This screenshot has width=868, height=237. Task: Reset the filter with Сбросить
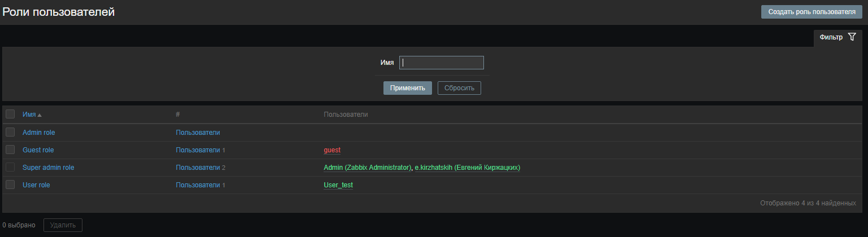(459, 88)
